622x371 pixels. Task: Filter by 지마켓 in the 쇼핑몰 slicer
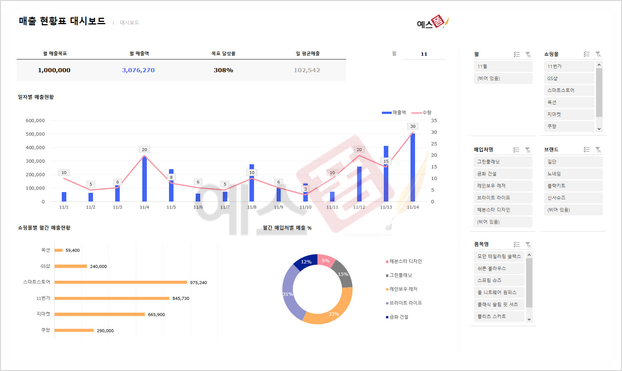point(569,114)
